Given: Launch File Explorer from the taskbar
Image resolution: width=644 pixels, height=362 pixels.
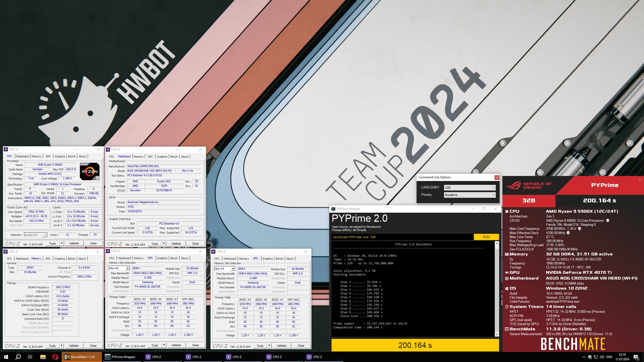Looking at the screenshot, I should tap(43, 357).
